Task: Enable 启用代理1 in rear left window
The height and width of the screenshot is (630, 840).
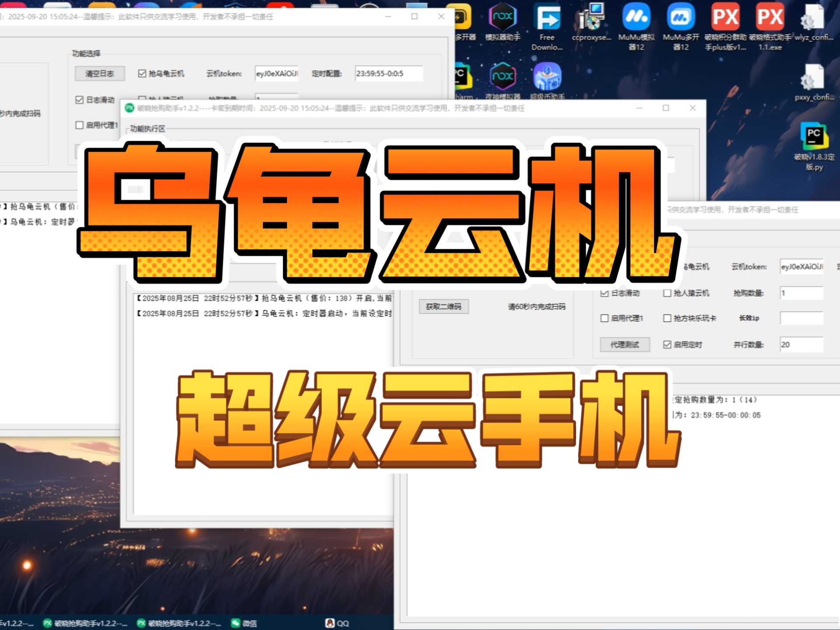Action: [79, 125]
